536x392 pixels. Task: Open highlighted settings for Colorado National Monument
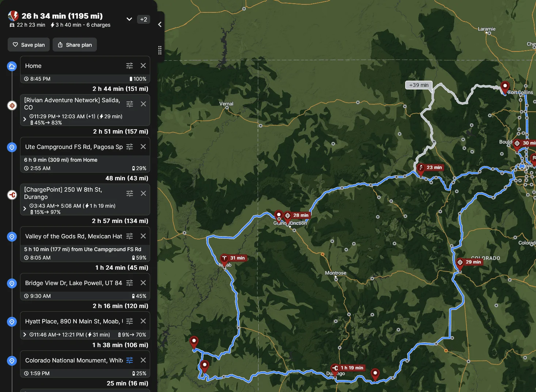(130, 360)
